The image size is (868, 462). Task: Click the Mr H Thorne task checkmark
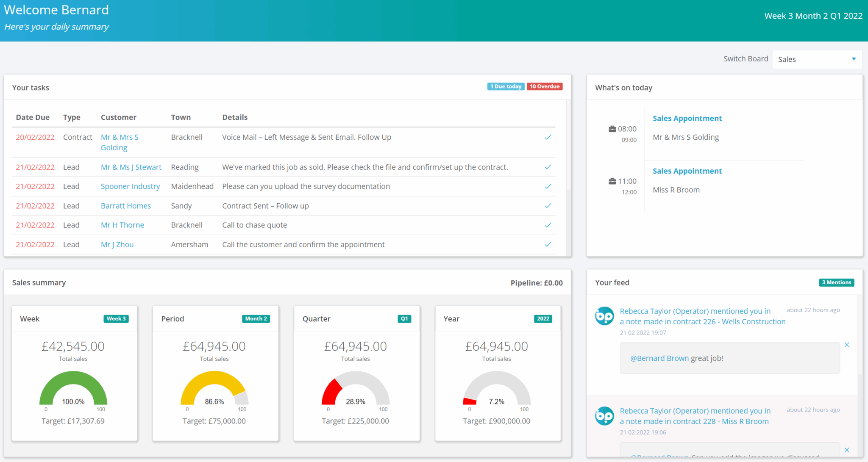click(x=548, y=225)
